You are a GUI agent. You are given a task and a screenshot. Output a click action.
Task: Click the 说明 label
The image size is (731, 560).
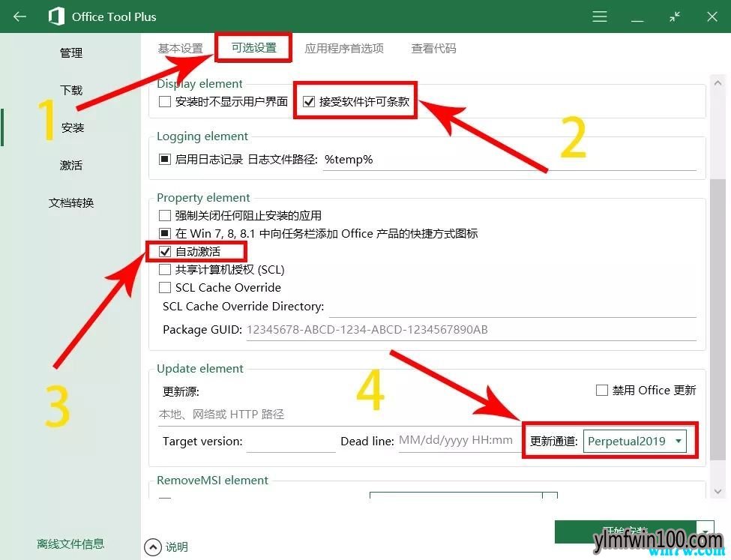pos(177,547)
